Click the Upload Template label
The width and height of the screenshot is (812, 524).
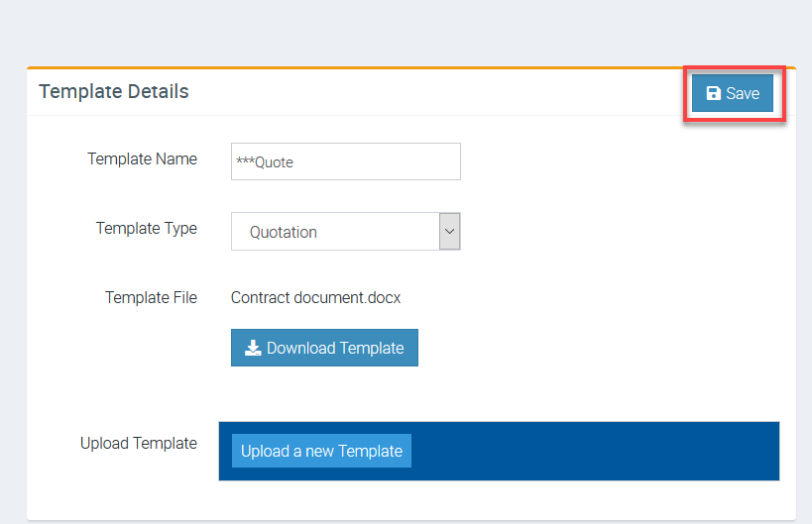pyautogui.click(x=138, y=443)
